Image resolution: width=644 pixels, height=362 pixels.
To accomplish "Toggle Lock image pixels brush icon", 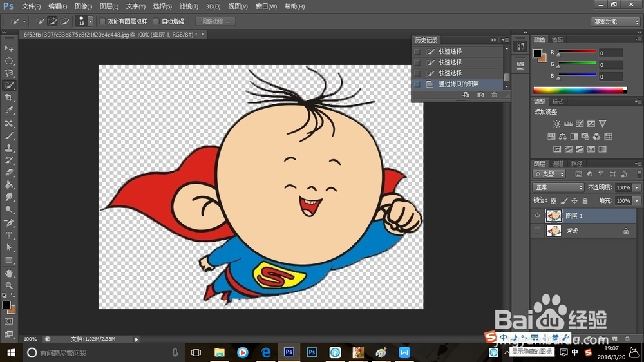I will [564, 201].
